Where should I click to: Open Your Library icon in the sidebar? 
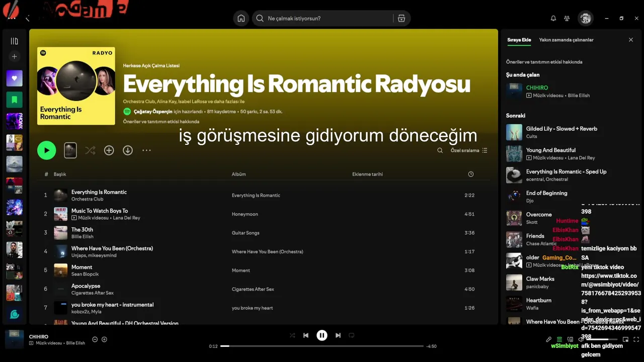pos(14,41)
